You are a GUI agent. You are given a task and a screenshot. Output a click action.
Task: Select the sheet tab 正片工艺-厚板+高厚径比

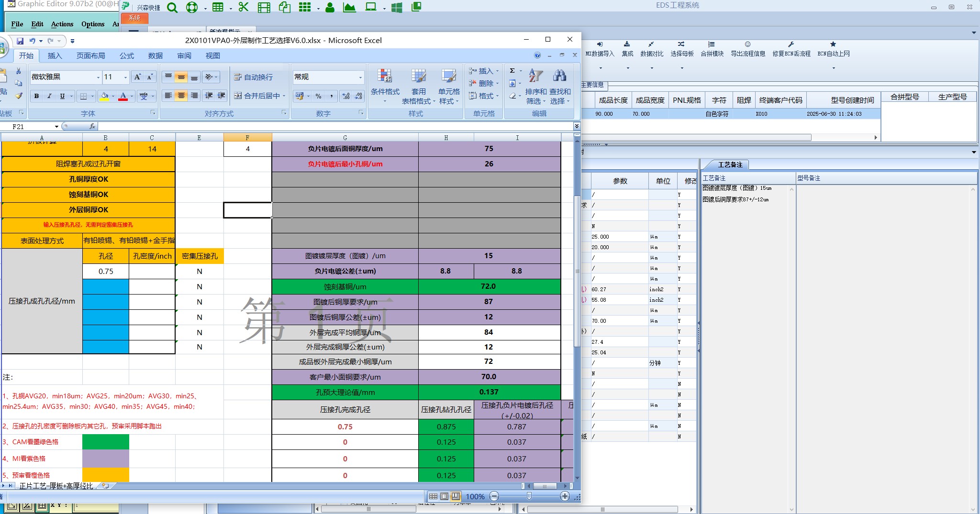tap(56, 486)
